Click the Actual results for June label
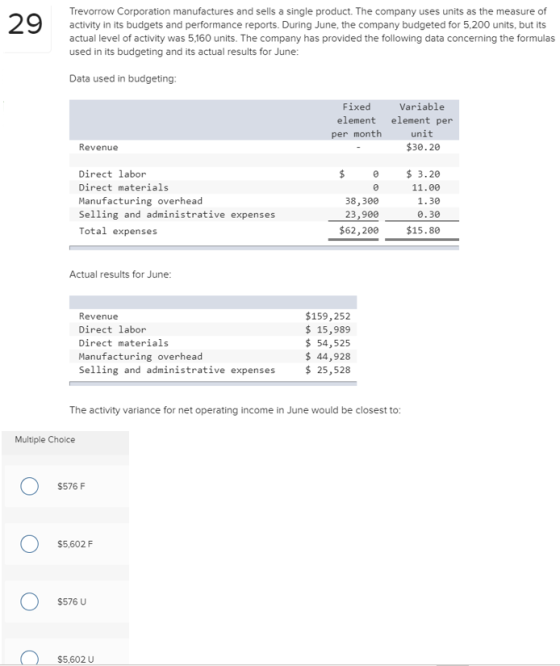 [x=120, y=274]
